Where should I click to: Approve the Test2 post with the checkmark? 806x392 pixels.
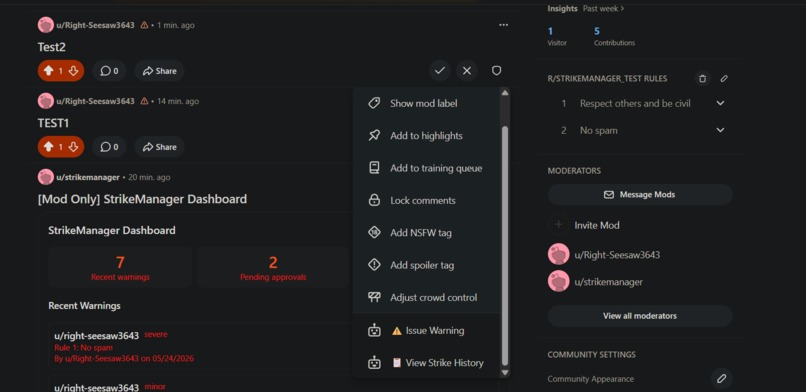(439, 71)
